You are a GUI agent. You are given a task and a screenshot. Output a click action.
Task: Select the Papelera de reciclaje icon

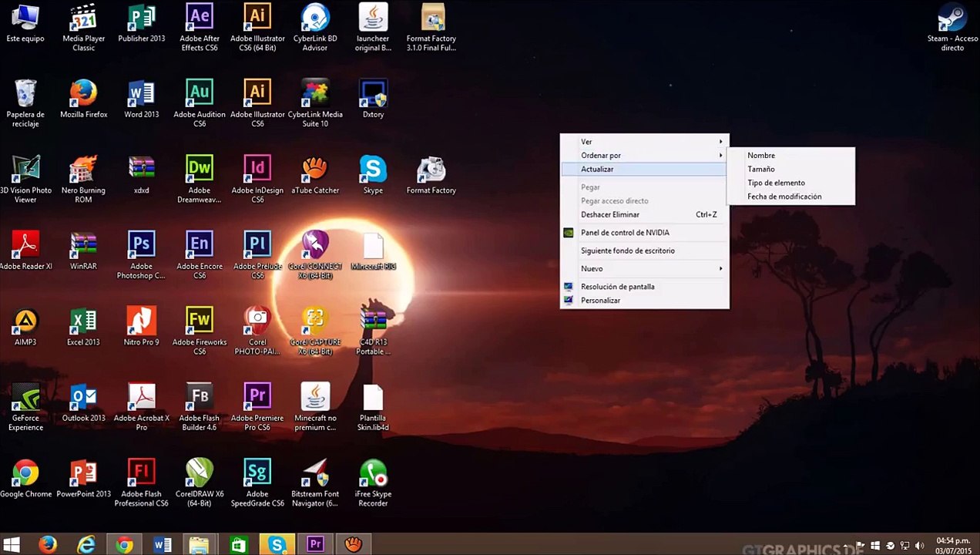(25, 103)
